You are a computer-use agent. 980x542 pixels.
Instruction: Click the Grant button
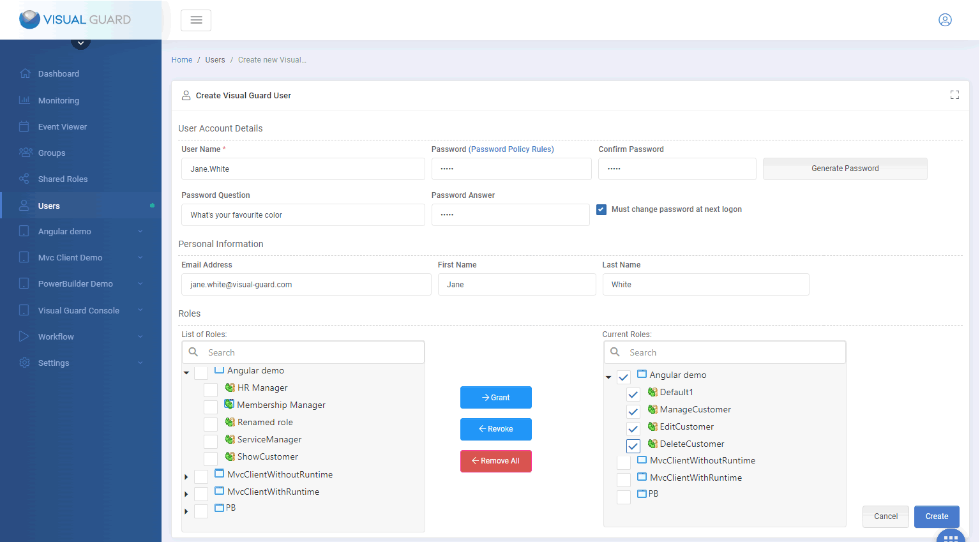(x=496, y=397)
